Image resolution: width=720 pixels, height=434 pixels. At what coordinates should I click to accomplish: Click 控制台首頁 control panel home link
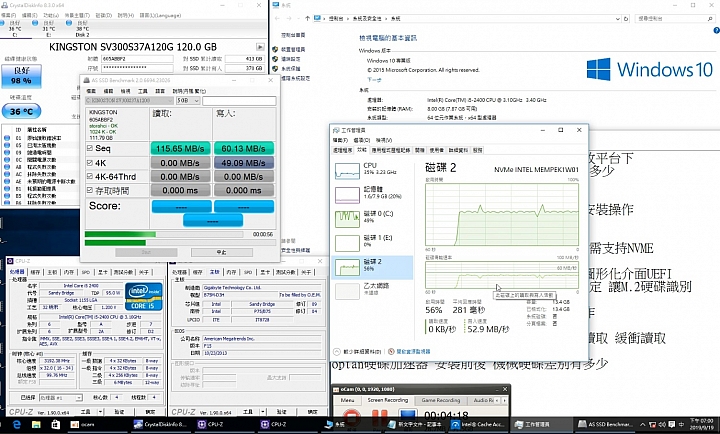pos(293,35)
